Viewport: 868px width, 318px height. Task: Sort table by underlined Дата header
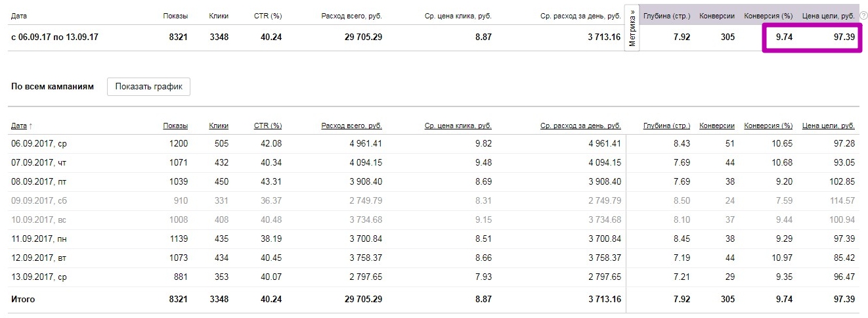coord(19,125)
